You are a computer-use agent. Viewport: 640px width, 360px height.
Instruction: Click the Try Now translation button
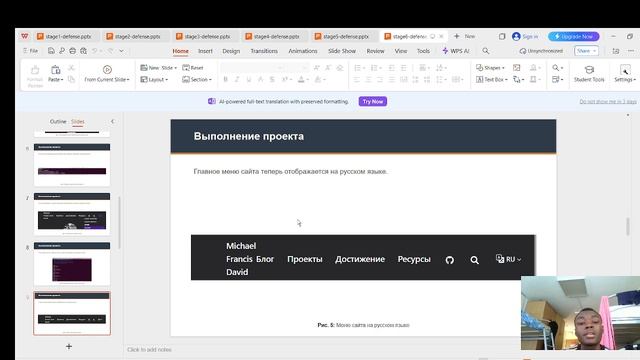click(x=373, y=101)
